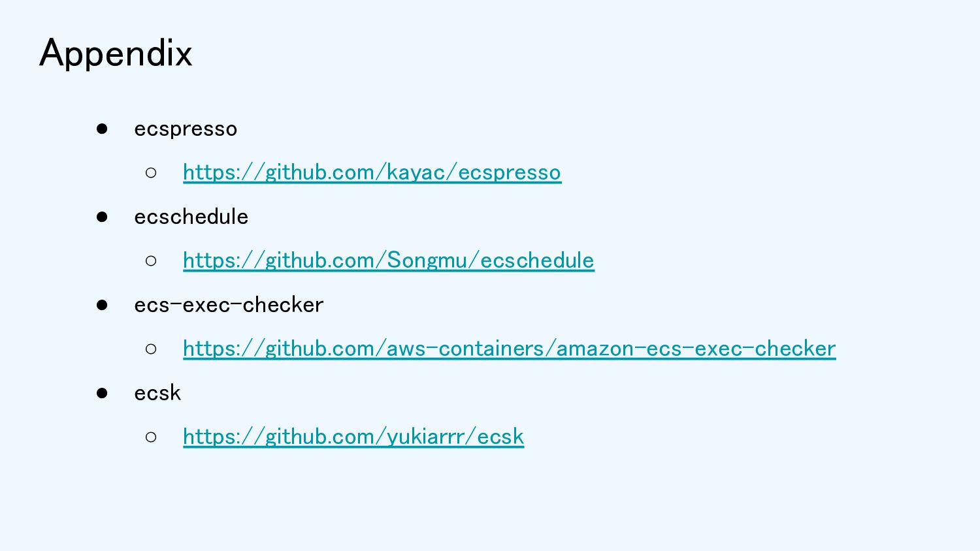Follow the amazon-ecs-exec-checker GitHub link
The height and width of the screenshot is (551, 980).
[510, 349]
